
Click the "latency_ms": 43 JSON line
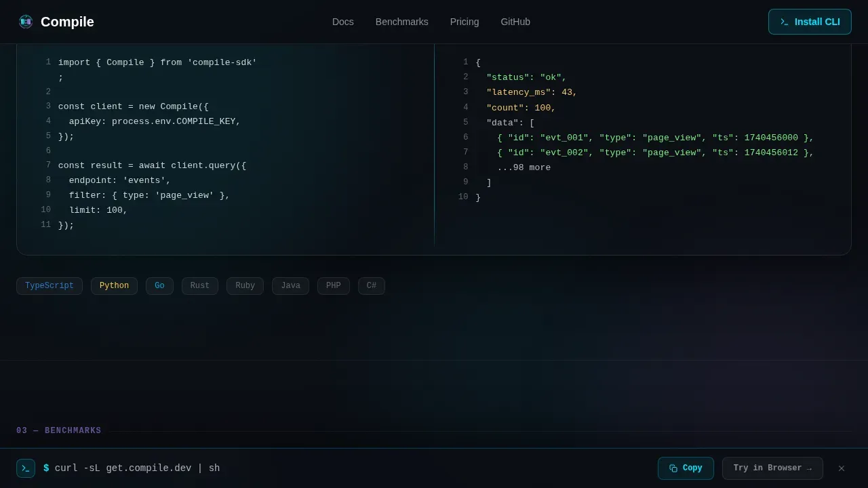(x=532, y=92)
